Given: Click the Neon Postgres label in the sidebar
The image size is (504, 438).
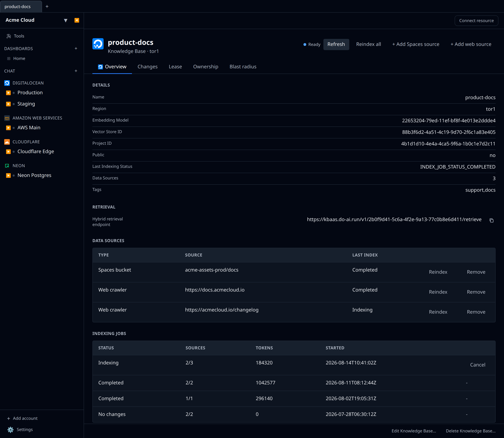Looking at the screenshot, I should (x=34, y=175).
